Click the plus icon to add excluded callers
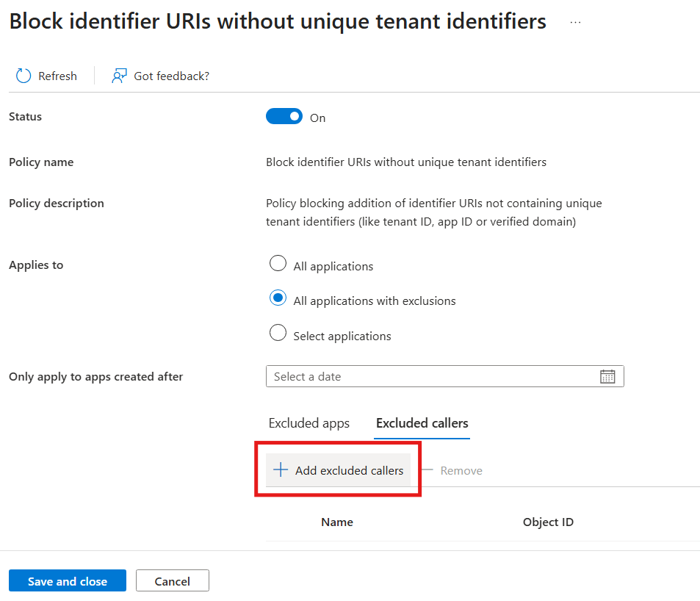Viewport: 700px width, 601px height. point(280,470)
